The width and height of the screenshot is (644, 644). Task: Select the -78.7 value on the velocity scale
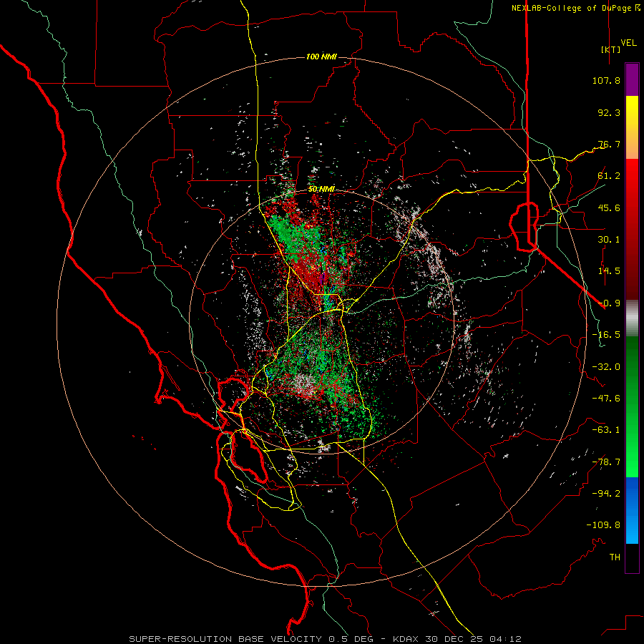coord(606,462)
